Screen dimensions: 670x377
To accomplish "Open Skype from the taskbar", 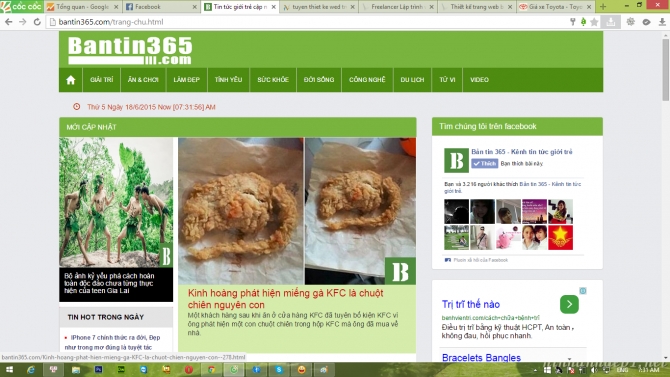I will pos(279,370).
